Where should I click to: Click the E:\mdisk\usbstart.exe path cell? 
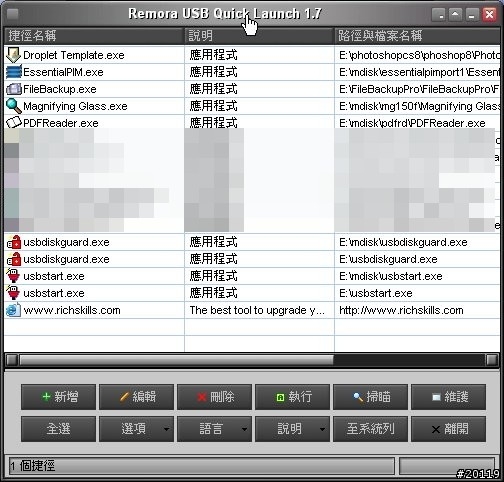[391, 276]
